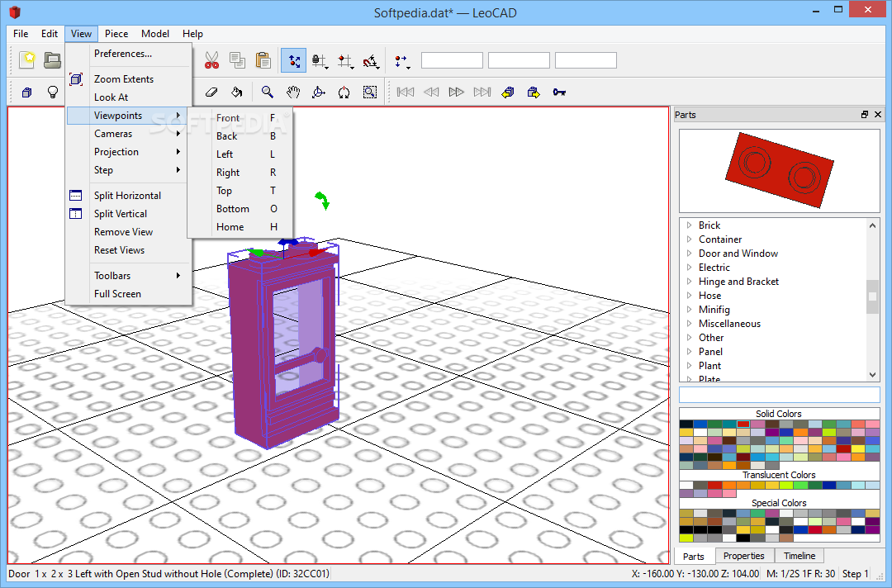Expand the Projection submenu
Image resolution: width=892 pixels, height=588 pixels.
point(129,152)
